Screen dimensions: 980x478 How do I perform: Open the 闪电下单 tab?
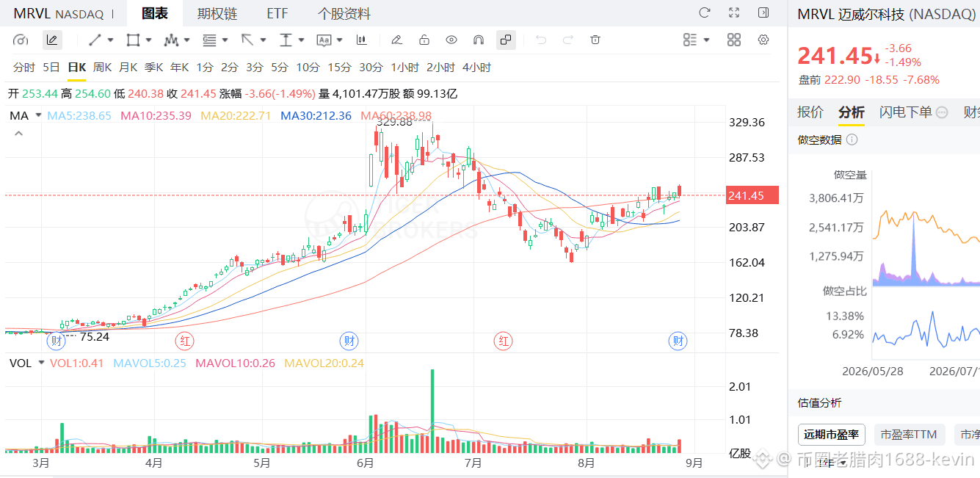(x=906, y=112)
